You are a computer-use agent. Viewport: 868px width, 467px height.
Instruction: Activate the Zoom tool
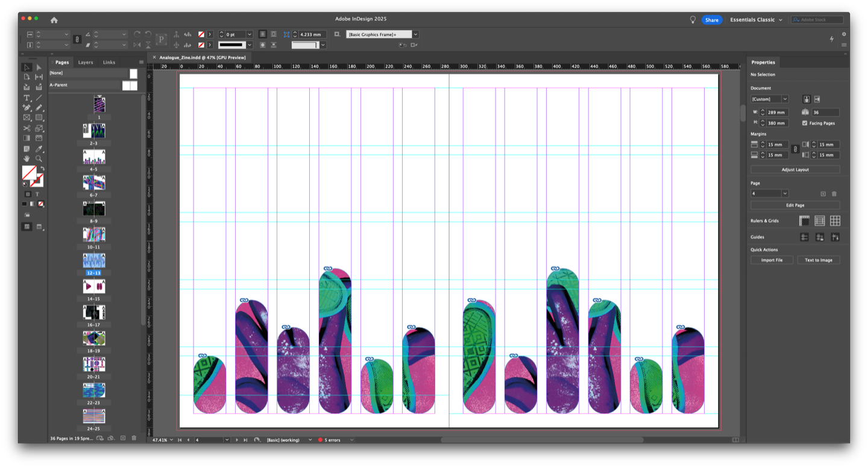click(x=39, y=159)
